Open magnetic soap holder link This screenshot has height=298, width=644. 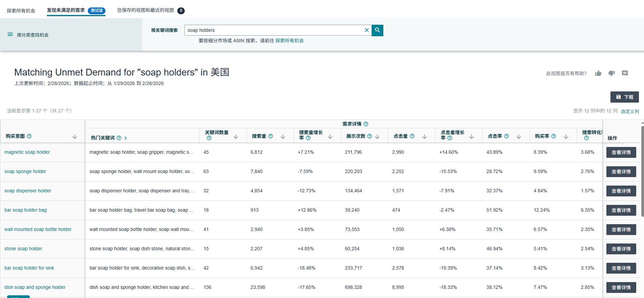(27, 152)
